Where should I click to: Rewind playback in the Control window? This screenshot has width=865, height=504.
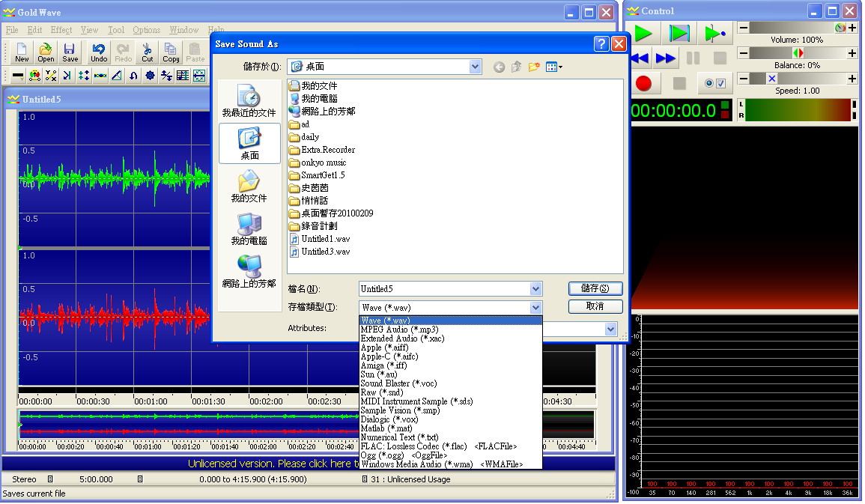tap(640, 58)
